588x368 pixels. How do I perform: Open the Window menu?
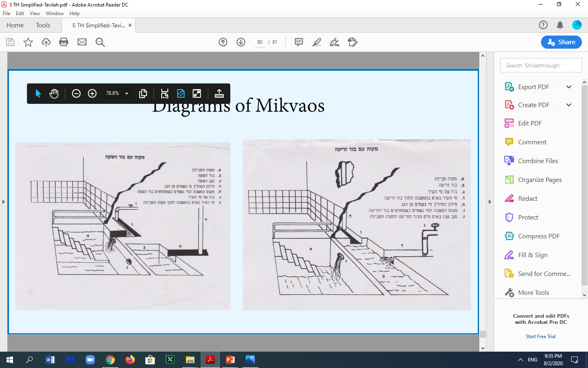pos(55,13)
